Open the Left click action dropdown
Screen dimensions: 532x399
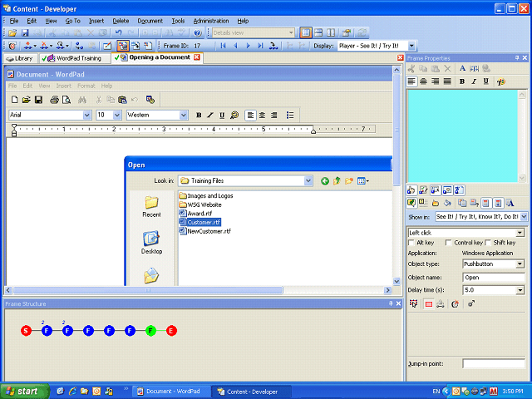(x=520, y=233)
